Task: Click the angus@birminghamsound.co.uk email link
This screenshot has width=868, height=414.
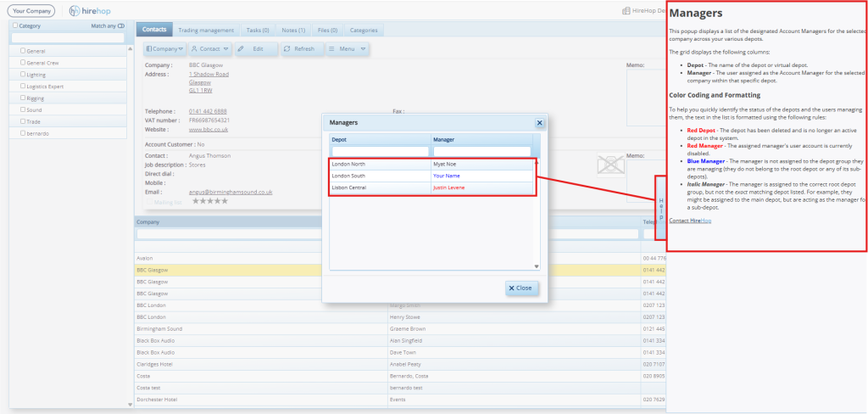Action: [x=231, y=192]
